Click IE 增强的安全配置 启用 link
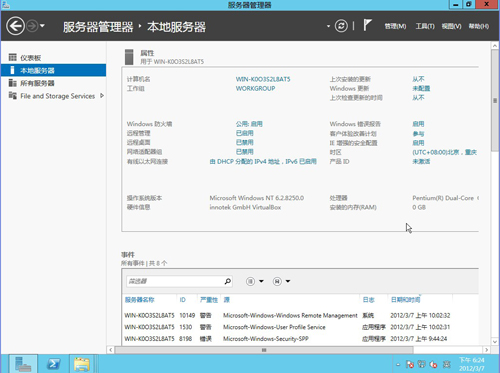This screenshot has height=373, width=500. [418, 143]
